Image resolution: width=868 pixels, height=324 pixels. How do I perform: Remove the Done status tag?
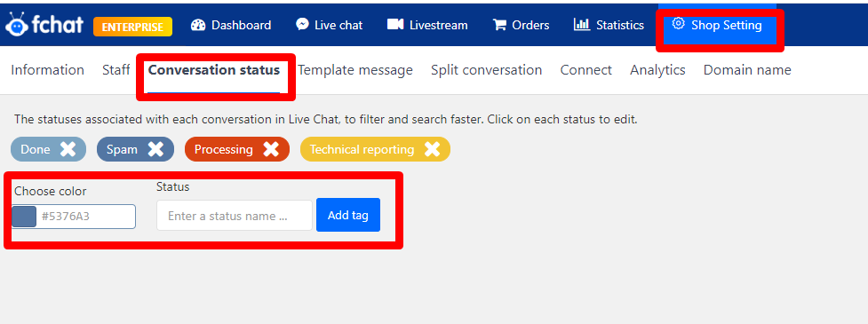click(68, 149)
